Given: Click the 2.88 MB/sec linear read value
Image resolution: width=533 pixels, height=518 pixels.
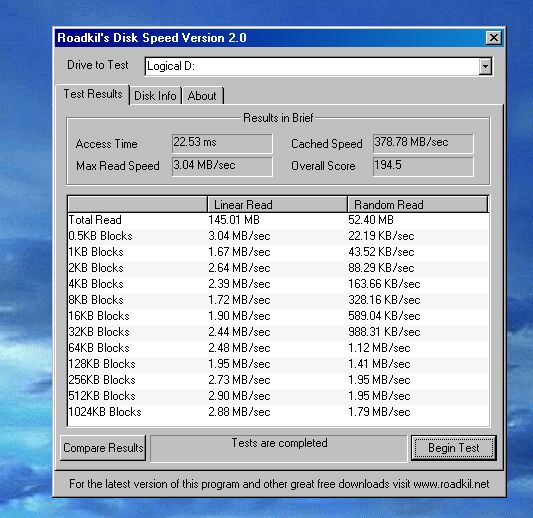Looking at the screenshot, I should point(239,412).
